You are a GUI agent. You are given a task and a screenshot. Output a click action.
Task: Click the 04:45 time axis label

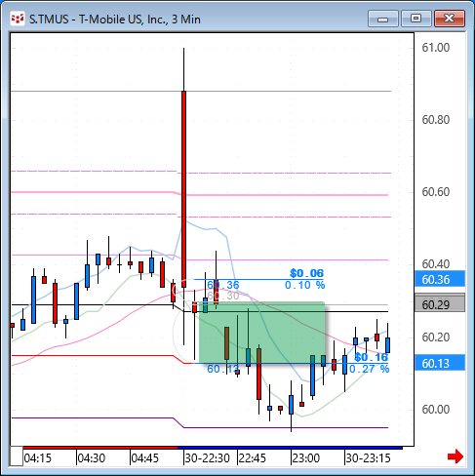point(145,458)
